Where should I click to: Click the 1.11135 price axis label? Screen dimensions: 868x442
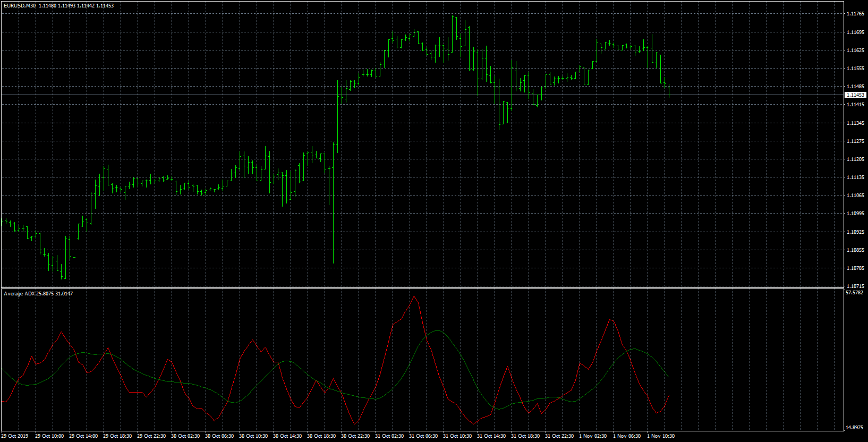tap(855, 177)
